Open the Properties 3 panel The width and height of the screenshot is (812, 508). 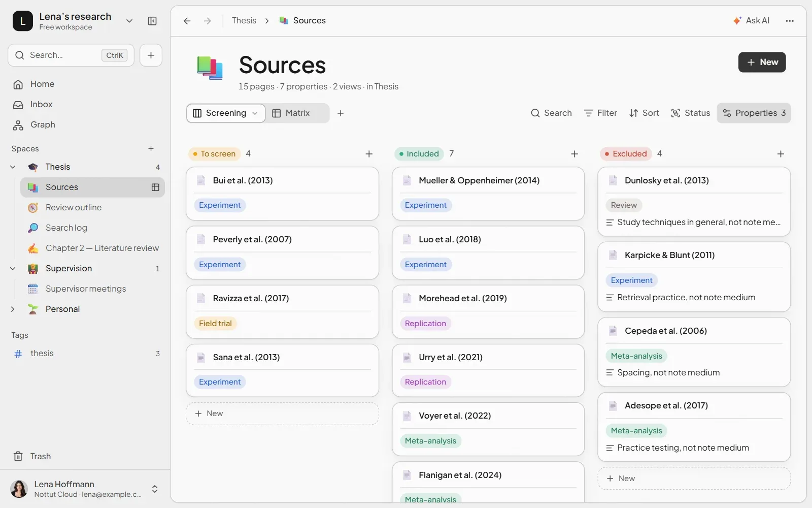pyautogui.click(x=754, y=113)
